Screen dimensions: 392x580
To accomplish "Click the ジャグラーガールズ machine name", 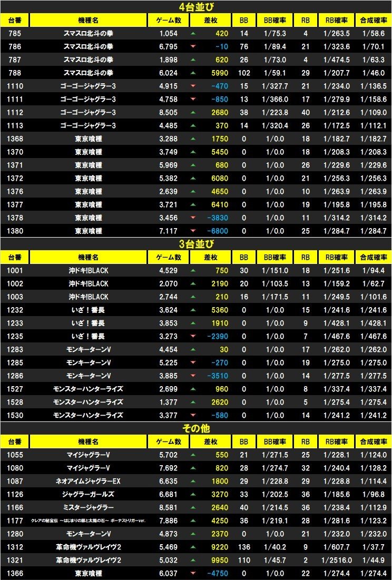I will (88, 494).
